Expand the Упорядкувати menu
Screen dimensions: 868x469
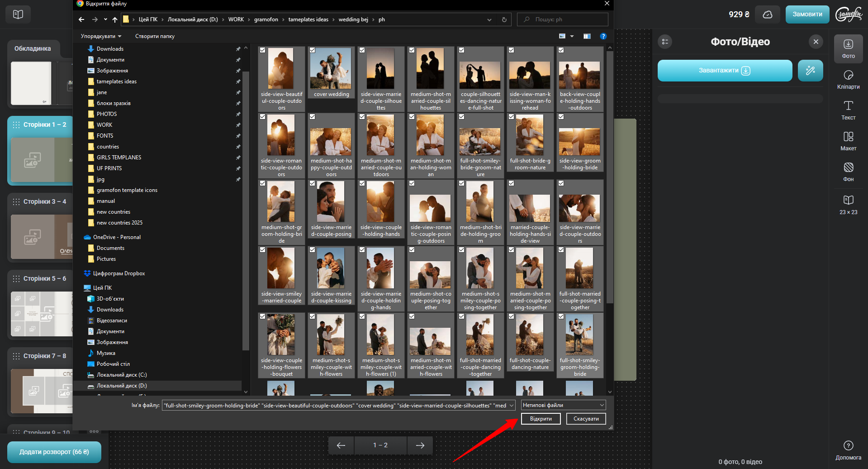tap(101, 36)
